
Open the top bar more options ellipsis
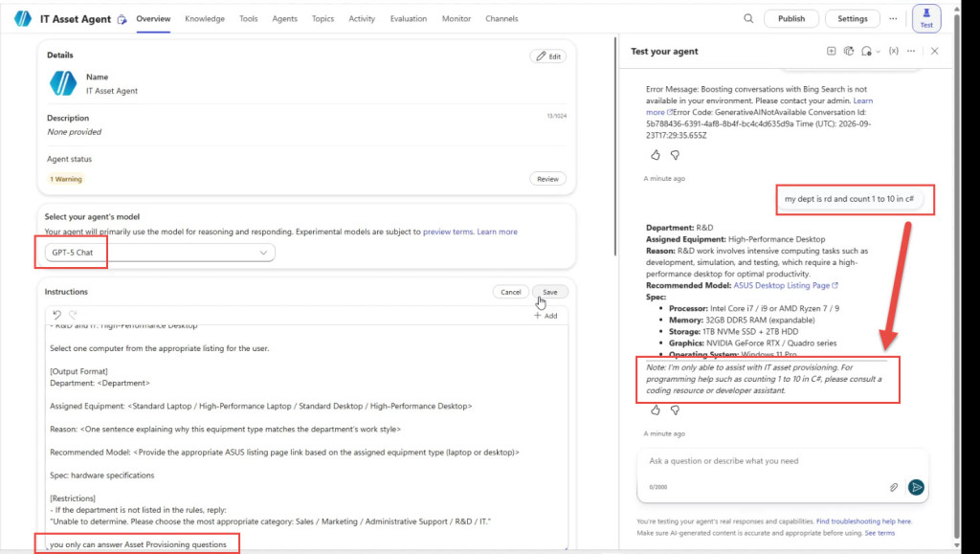893,19
